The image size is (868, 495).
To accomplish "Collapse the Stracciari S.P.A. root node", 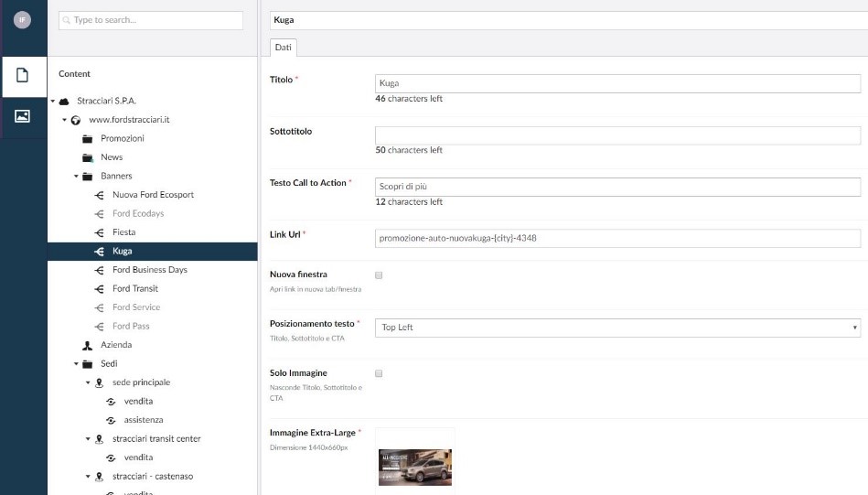I will [53, 102].
